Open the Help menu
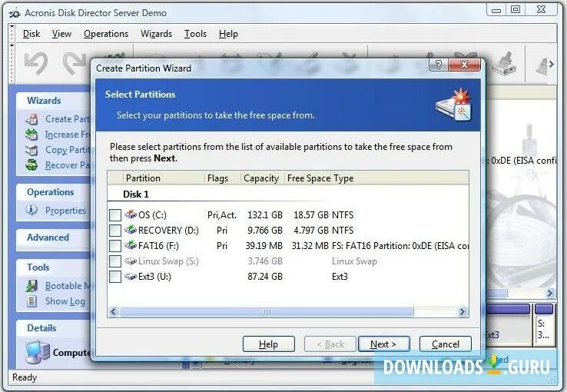 [x=228, y=34]
